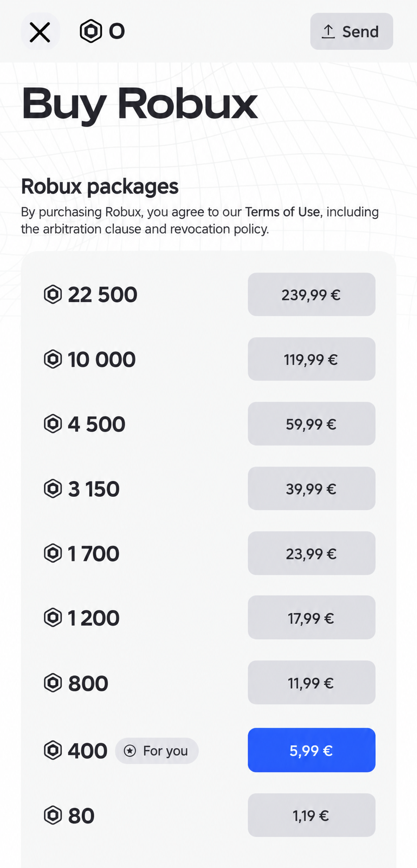417x868 pixels.
Task: Buy 22 500 Robux for 239,99 €
Action: pos(311,294)
